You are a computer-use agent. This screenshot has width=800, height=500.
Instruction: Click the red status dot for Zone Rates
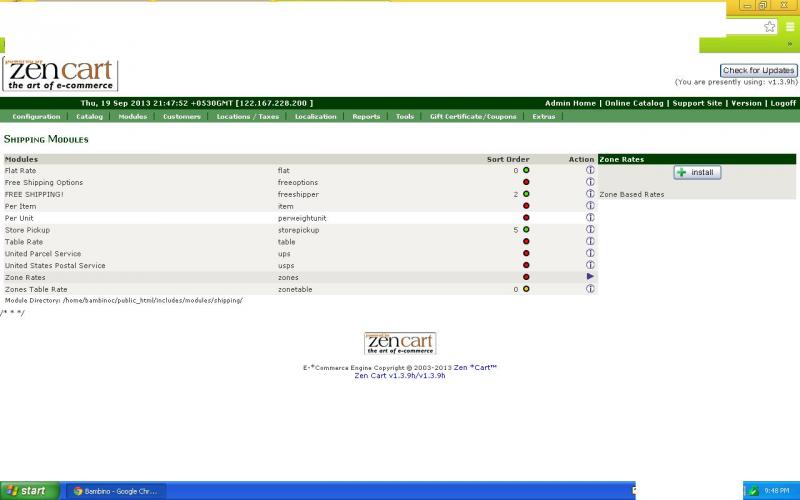click(x=526, y=277)
